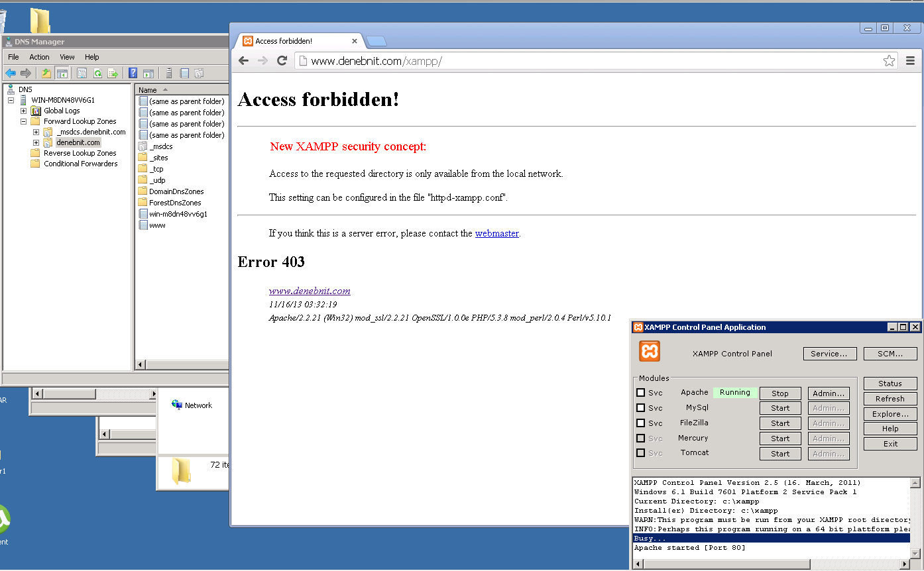Open the DNS Manager View menu

67,57
